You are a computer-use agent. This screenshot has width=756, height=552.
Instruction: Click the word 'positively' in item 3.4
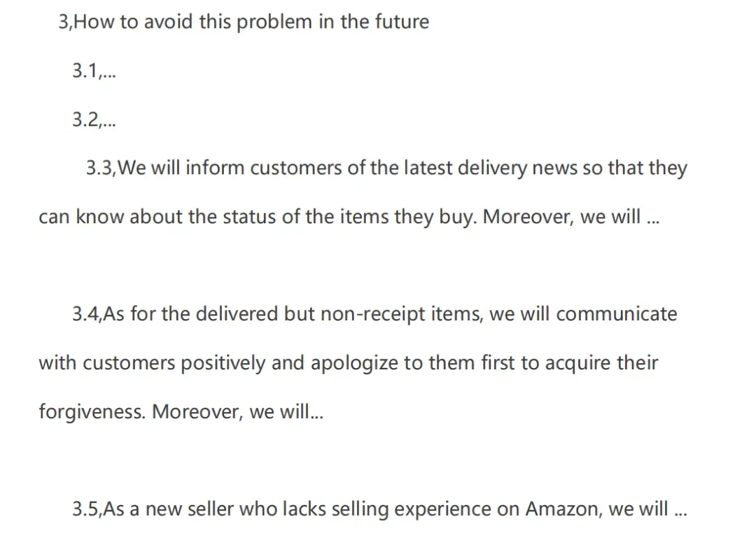point(223,363)
